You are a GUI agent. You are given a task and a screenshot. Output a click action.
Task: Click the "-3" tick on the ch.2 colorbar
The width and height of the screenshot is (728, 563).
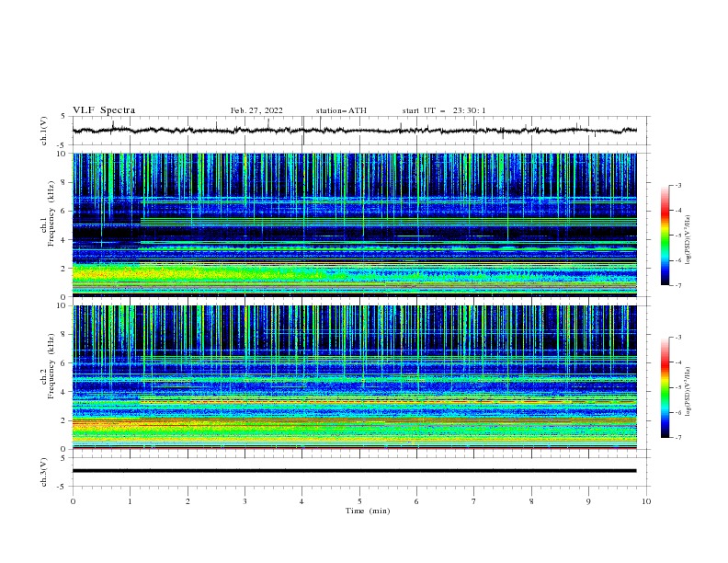678,338
